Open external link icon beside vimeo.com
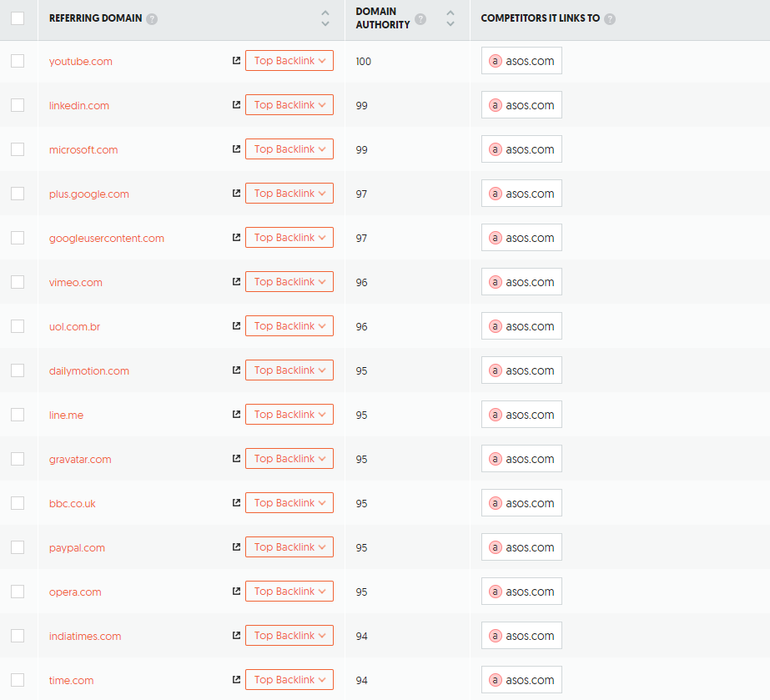Image resolution: width=770 pixels, height=700 pixels. point(236,281)
